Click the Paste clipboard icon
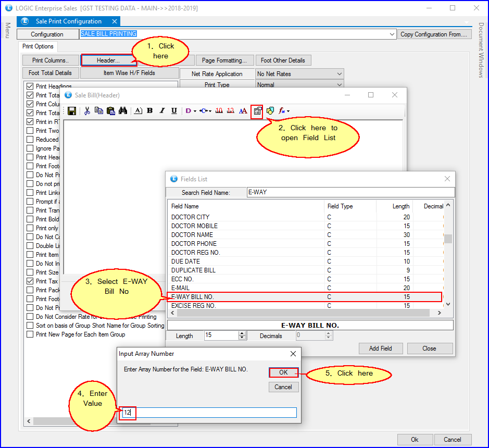Image resolution: width=489 pixels, height=448 pixels. point(110,111)
